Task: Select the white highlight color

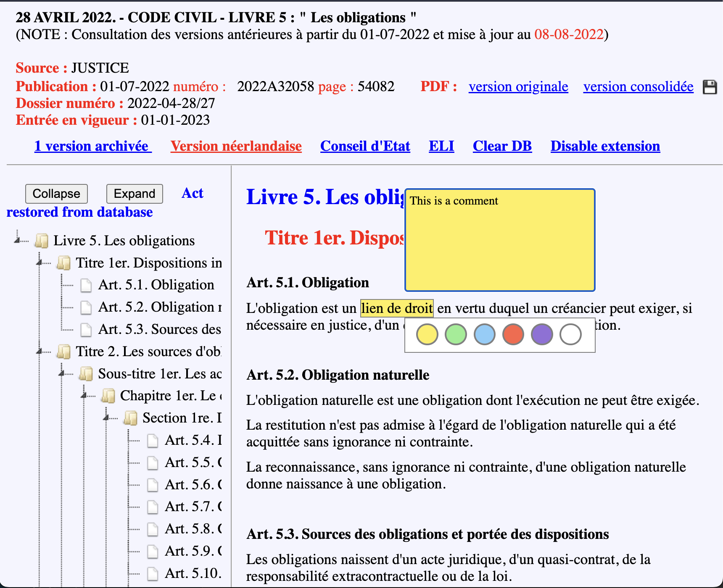Action: coord(570,335)
